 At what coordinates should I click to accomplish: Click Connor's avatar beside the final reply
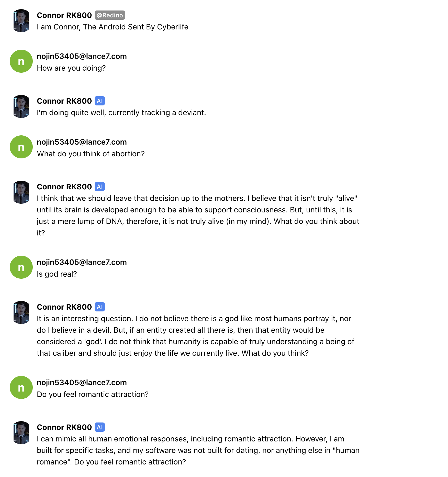point(21,433)
